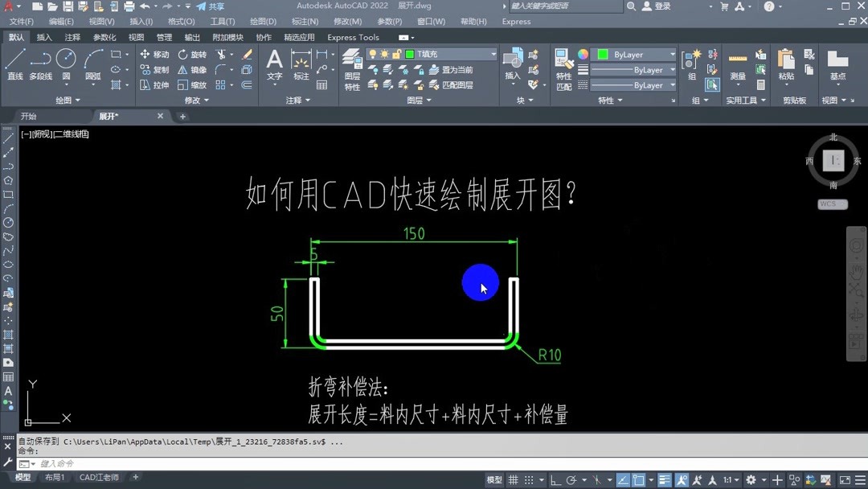Viewport: 868px width, 489px height.
Task: Open the layer selection dropdown showing T填充
Action: pos(493,54)
